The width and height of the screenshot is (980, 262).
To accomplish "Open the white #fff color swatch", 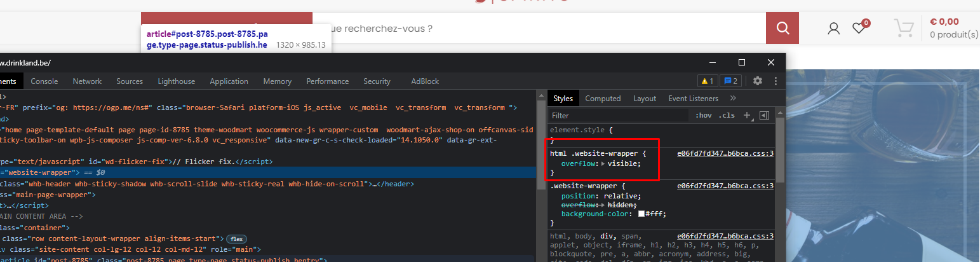I will (642, 214).
